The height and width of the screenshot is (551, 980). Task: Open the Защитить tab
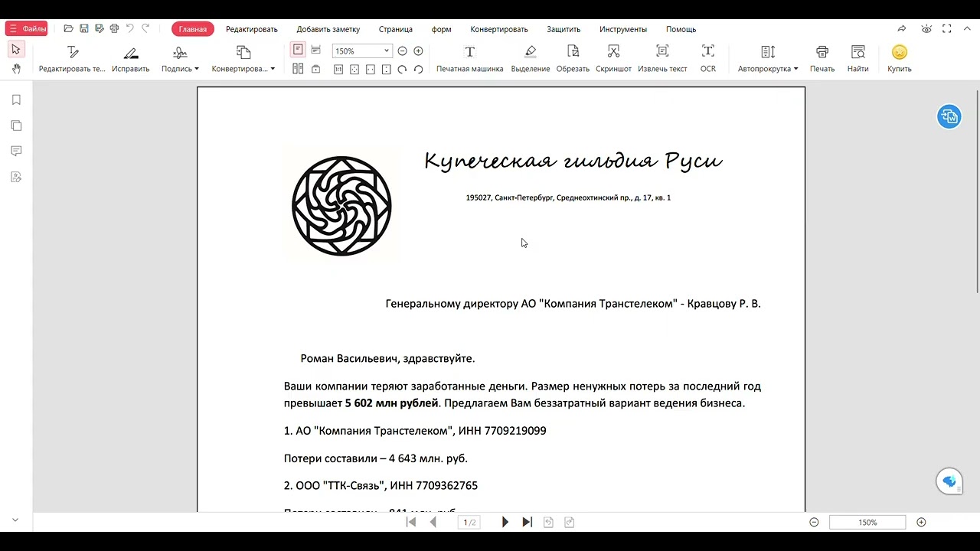pyautogui.click(x=563, y=29)
